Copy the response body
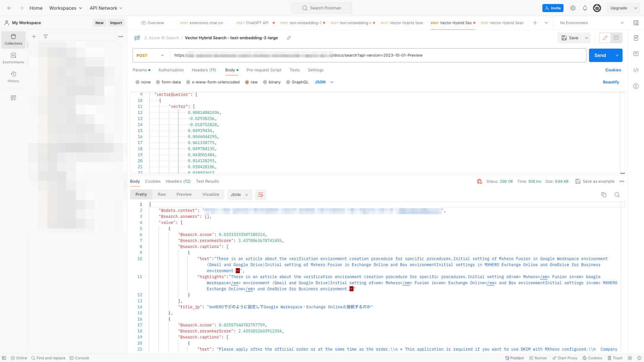The height and width of the screenshot is (362, 644). pos(604,194)
